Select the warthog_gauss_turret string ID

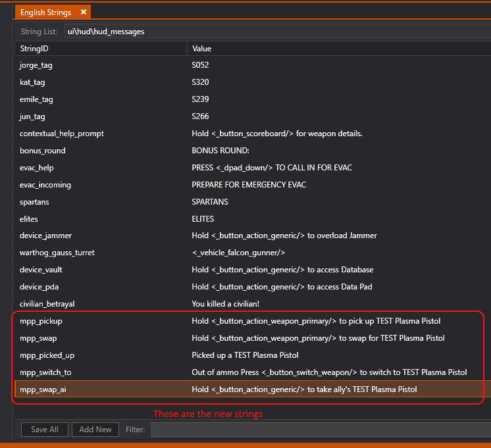(57, 253)
